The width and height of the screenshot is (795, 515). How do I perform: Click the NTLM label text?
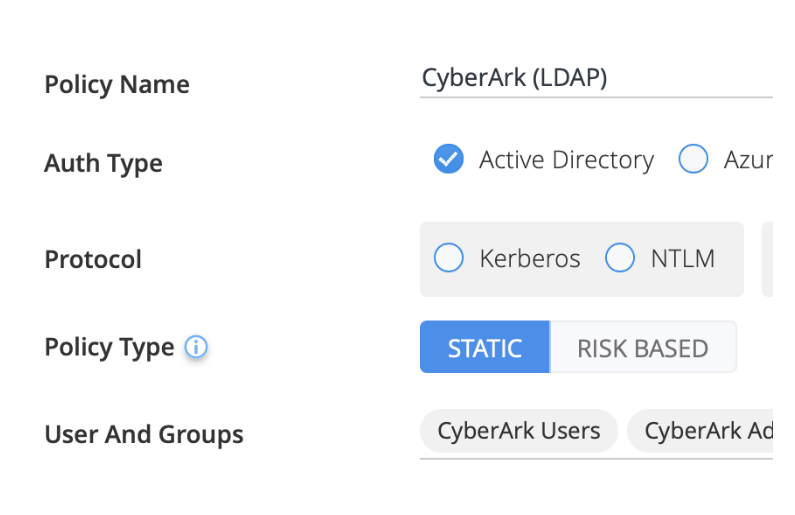[x=683, y=259]
